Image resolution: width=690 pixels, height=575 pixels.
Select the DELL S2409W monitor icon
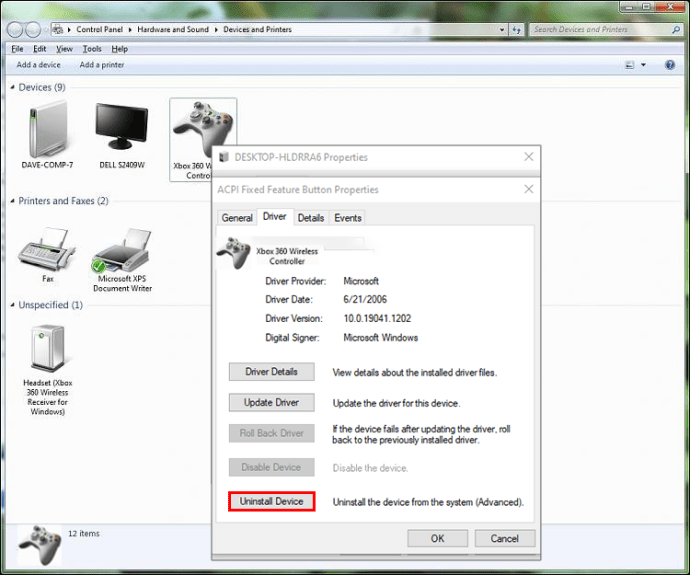122,127
